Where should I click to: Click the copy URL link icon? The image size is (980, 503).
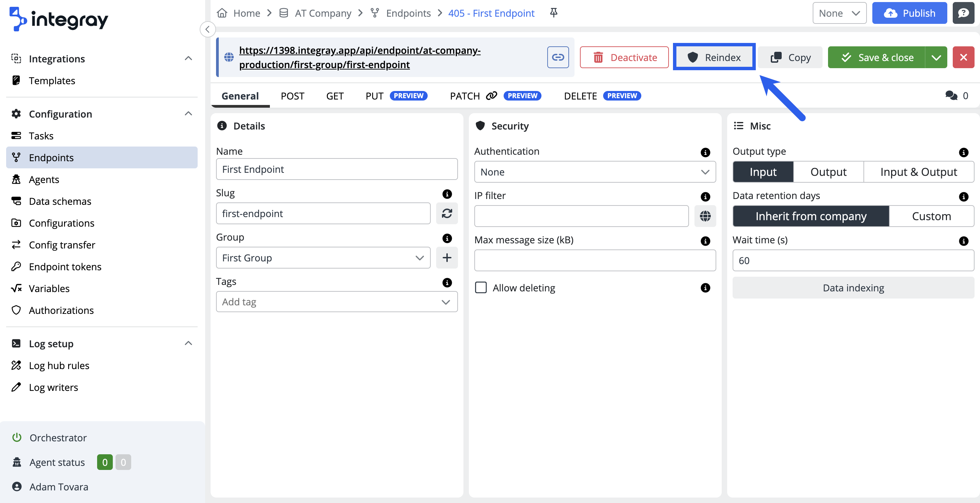click(x=558, y=57)
